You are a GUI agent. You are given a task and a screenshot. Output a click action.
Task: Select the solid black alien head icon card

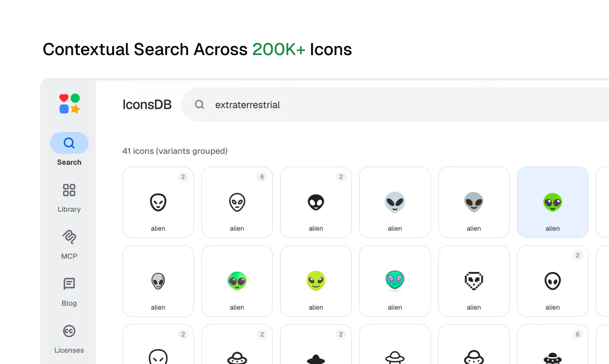316,202
